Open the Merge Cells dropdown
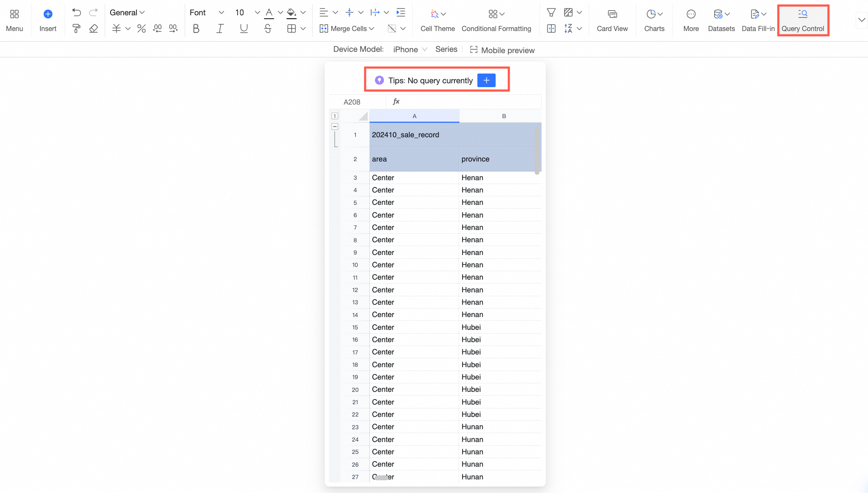868x493 pixels. coord(347,28)
